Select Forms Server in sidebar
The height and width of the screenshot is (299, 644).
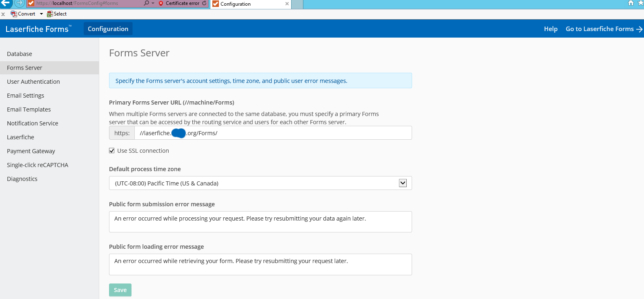[49, 68]
